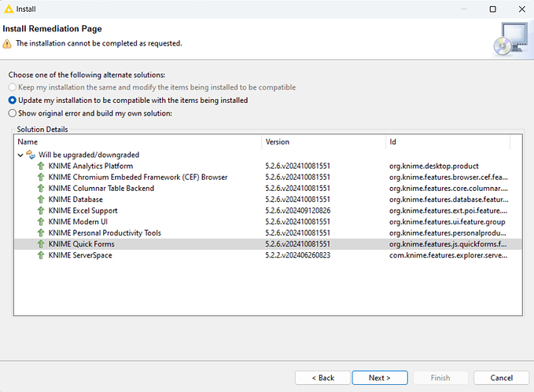Go back with the Back button

point(322,378)
